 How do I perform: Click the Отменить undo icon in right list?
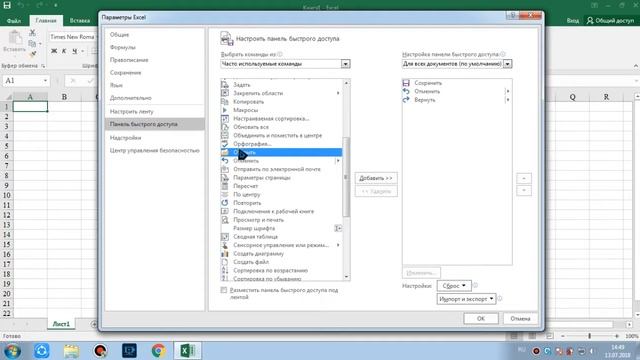[x=406, y=91]
